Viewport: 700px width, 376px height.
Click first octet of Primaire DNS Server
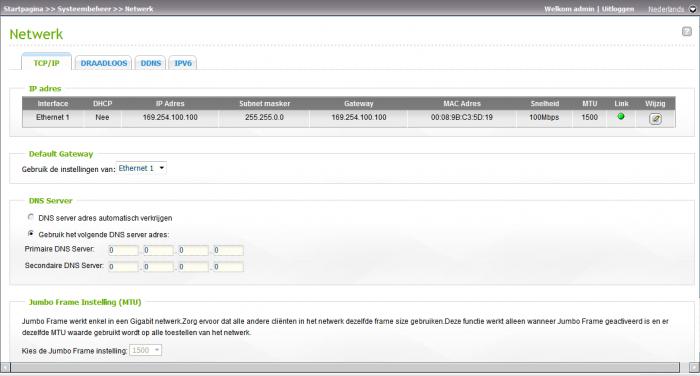pos(123,250)
